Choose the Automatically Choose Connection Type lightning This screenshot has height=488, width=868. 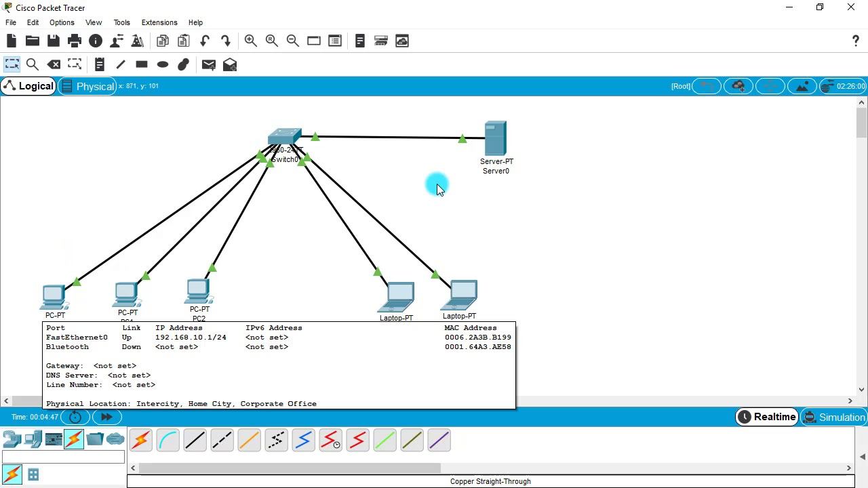140,441
